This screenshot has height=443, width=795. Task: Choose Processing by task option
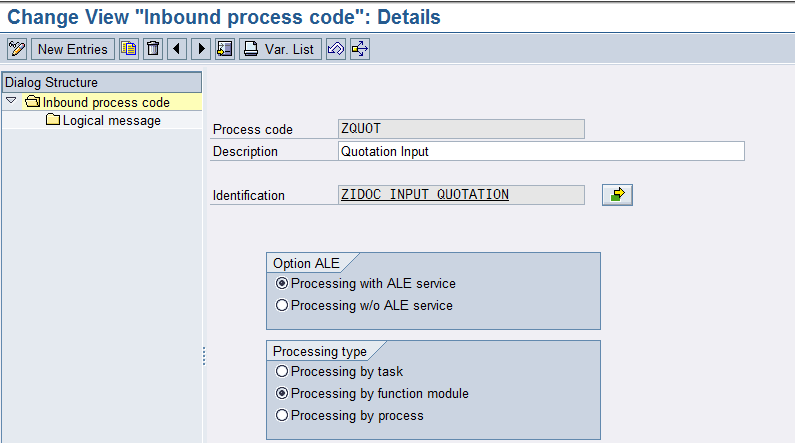click(282, 372)
